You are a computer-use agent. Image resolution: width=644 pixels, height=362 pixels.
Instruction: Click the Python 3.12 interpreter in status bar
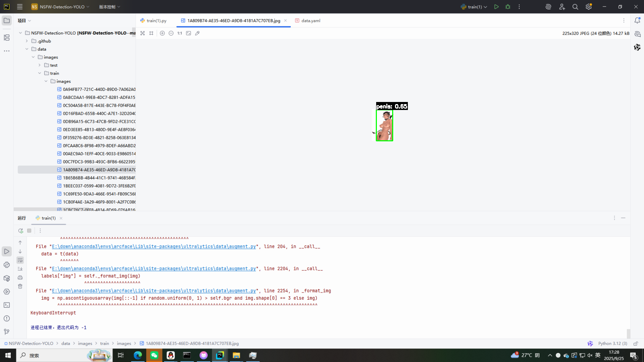[x=612, y=343]
